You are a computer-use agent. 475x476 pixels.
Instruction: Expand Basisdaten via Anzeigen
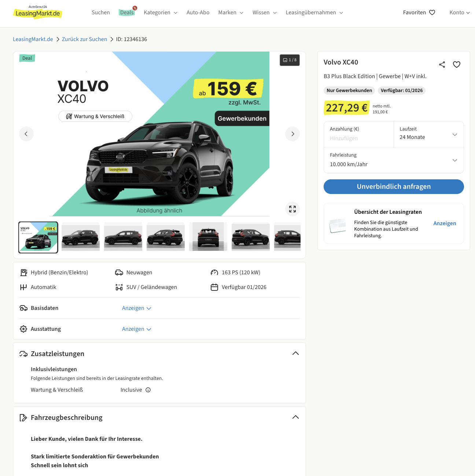pos(137,308)
